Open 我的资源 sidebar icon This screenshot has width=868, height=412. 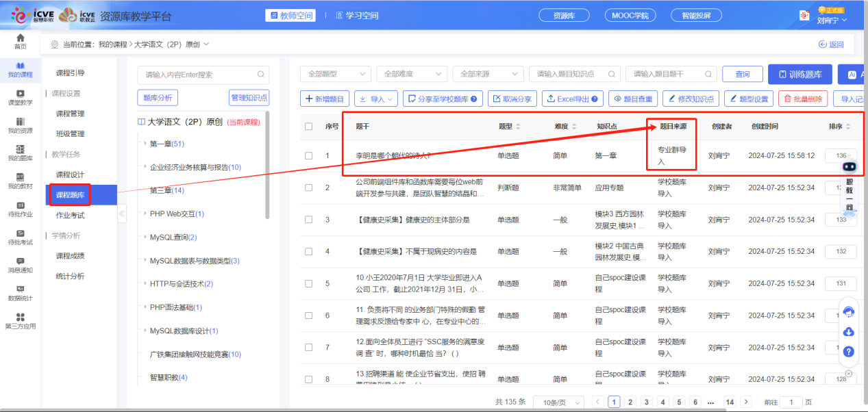[x=20, y=125]
